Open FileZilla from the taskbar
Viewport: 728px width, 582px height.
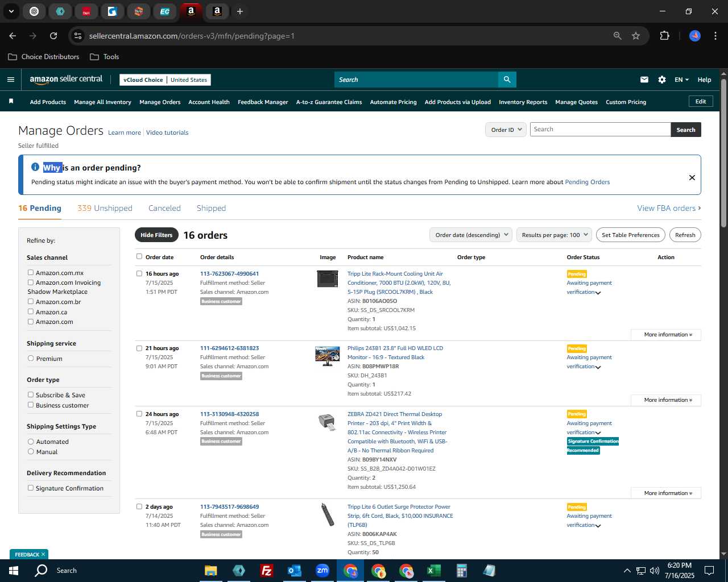click(x=266, y=571)
